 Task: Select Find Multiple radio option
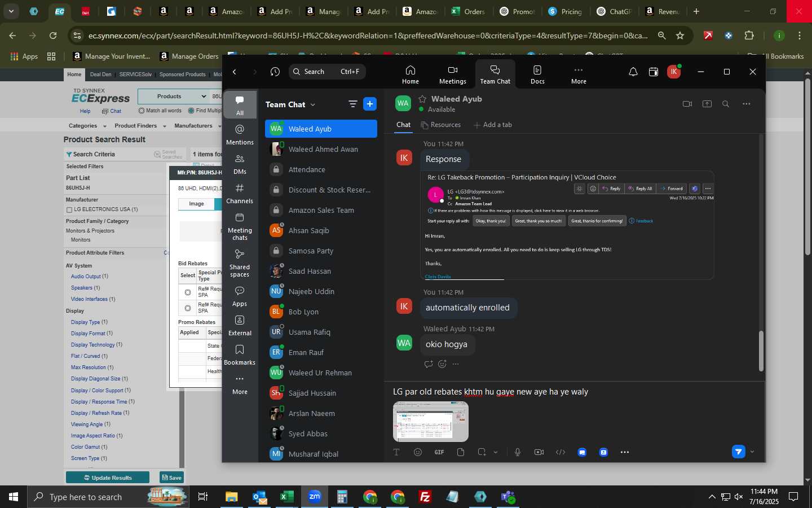[x=191, y=111]
